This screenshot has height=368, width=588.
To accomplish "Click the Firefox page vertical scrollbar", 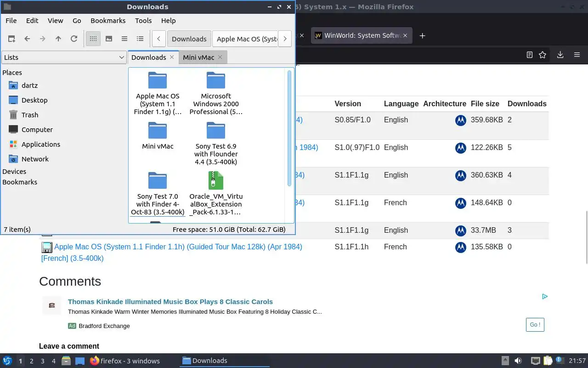I will pyautogui.click(x=586, y=237).
